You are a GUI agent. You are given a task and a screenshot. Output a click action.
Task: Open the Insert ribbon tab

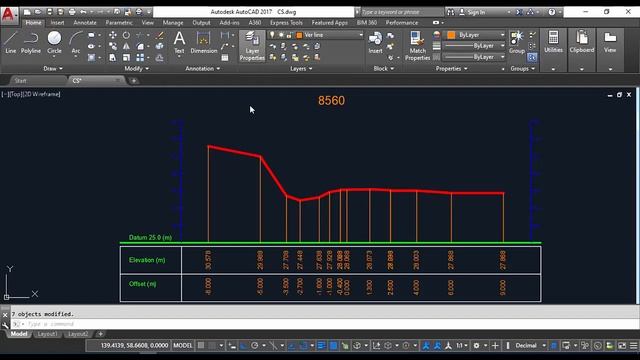pyautogui.click(x=57, y=22)
